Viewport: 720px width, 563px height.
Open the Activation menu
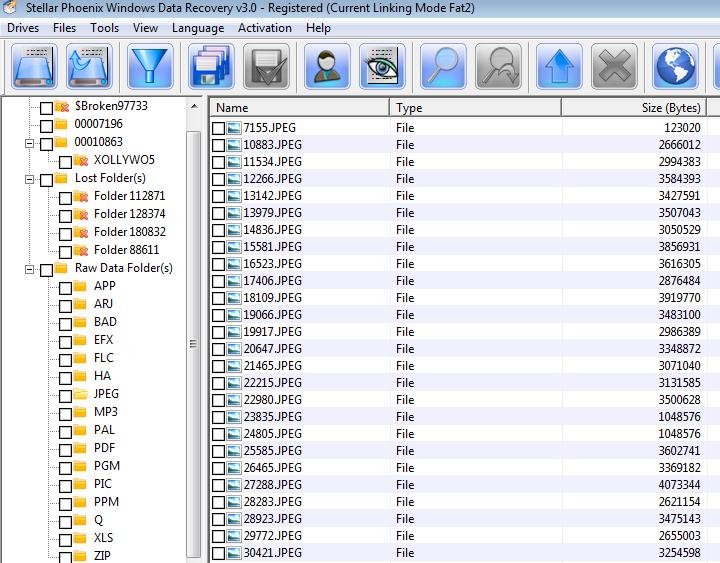pyautogui.click(x=265, y=28)
